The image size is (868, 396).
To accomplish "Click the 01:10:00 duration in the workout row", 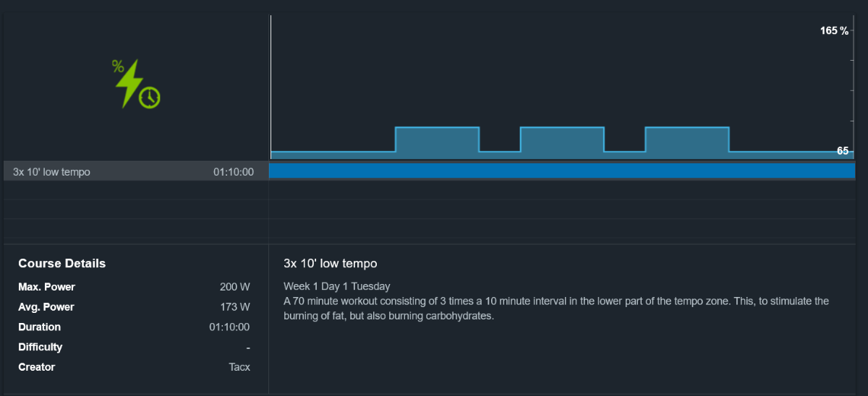I will point(233,172).
